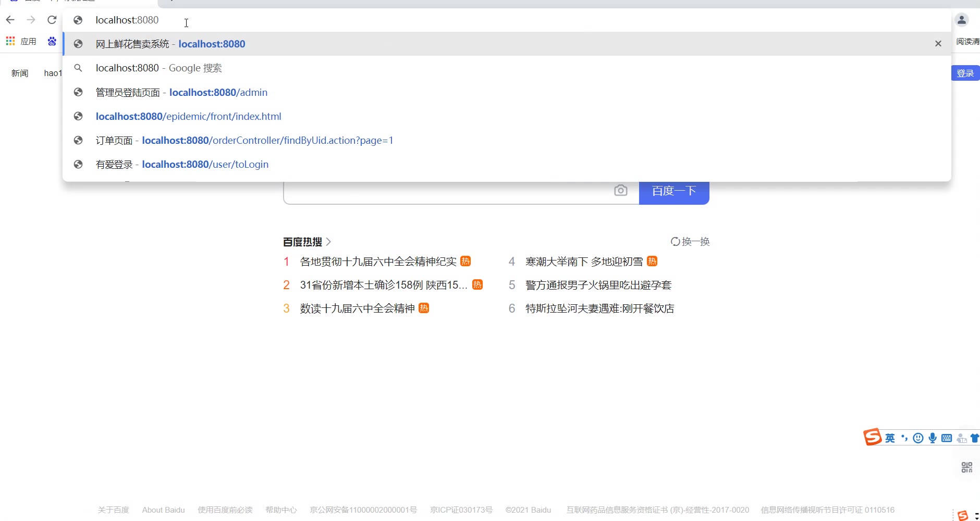
Task: Select the 订单页面 orderController suggestion
Action: [x=507, y=140]
